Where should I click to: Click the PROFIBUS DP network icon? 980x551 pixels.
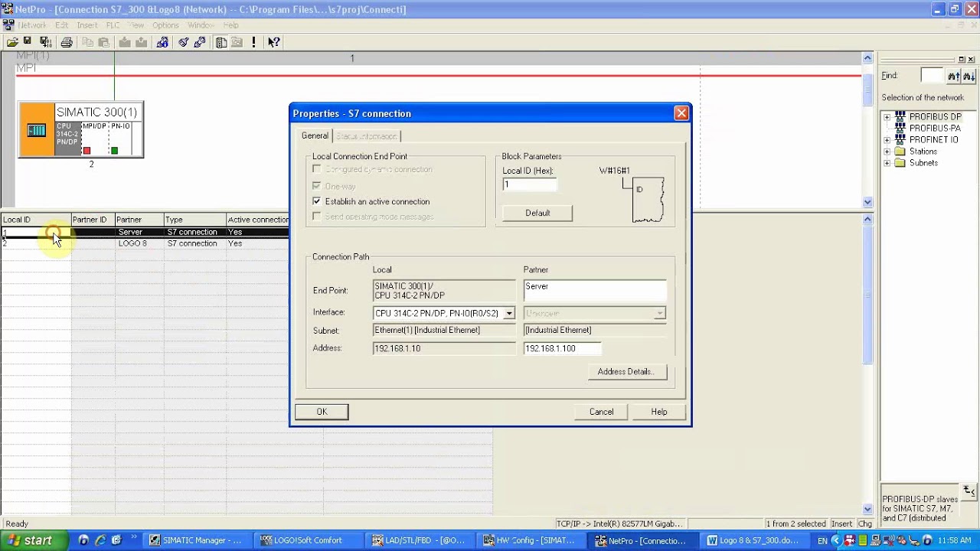point(900,117)
